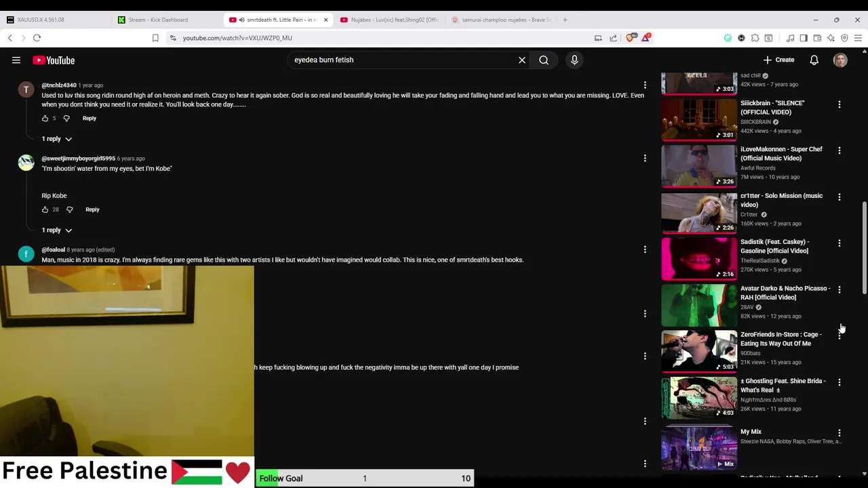The width and height of the screenshot is (868, 488).
Task: Like the 'Rip Kobe' comment
Action: point(45,209)
